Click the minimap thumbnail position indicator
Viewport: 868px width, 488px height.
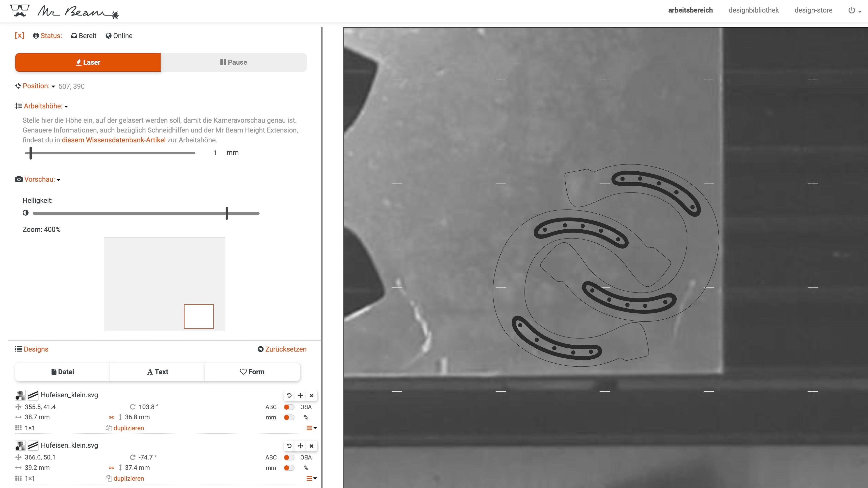[199, 316]
